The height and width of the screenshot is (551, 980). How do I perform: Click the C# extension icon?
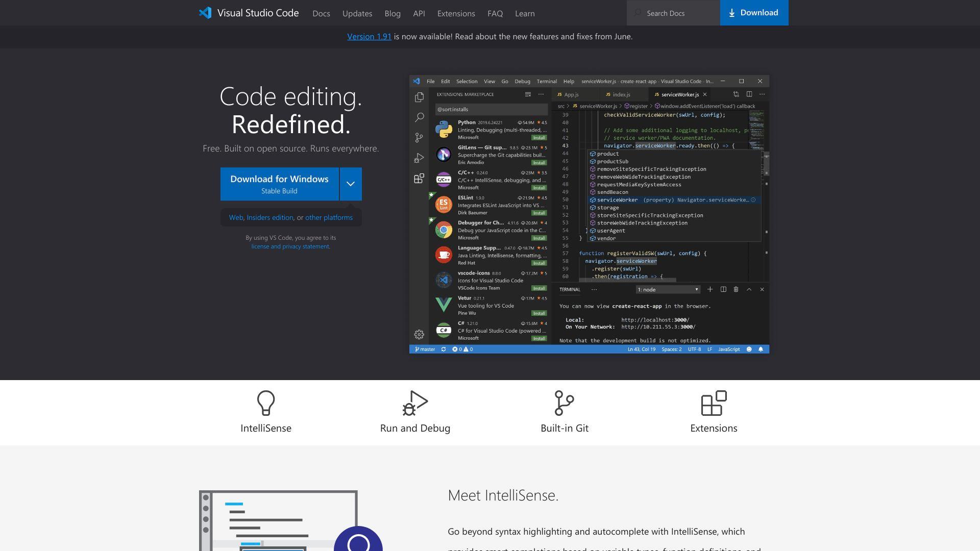[444, 330]
